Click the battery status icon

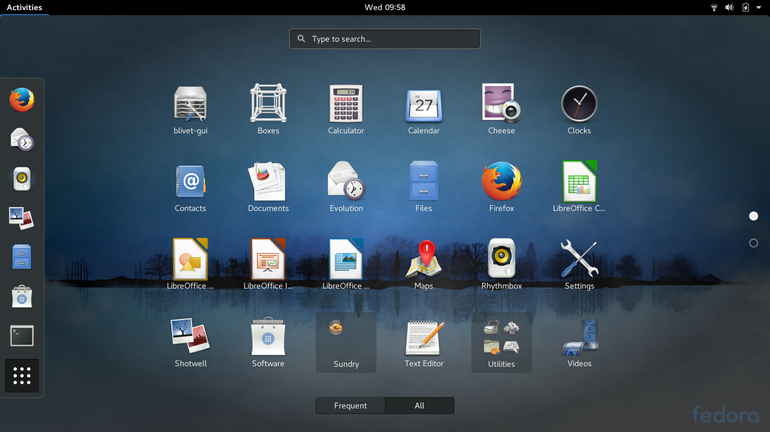tap(745, 7)
